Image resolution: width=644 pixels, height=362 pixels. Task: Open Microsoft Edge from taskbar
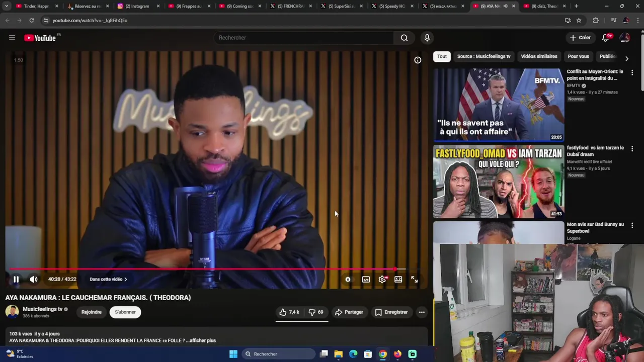pos(353,354)
